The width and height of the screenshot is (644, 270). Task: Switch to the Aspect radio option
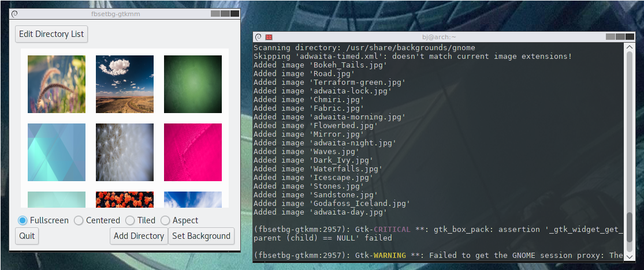tap(165, 220)
